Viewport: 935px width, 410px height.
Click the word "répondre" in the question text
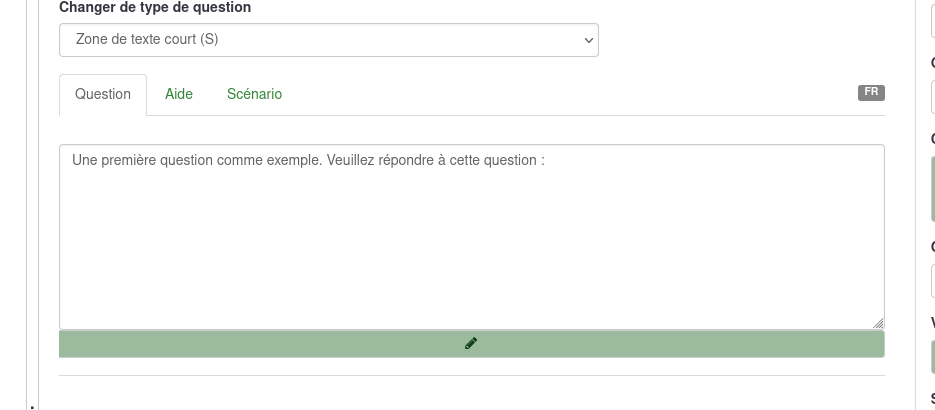point(406,160)
